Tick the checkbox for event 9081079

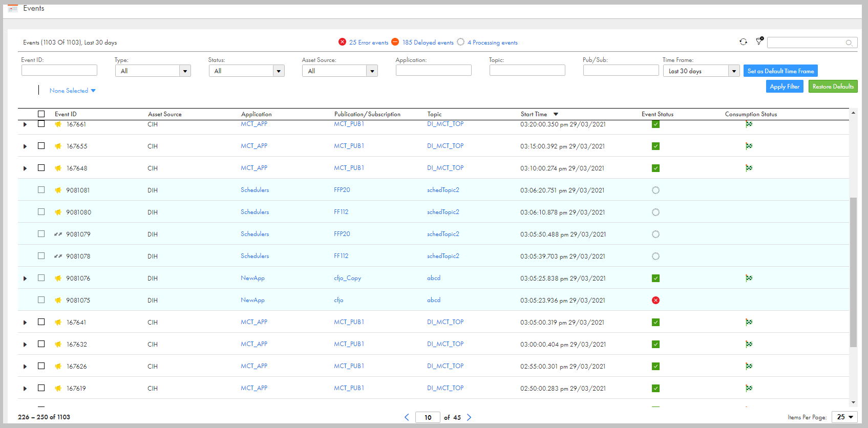click(41, 233)
